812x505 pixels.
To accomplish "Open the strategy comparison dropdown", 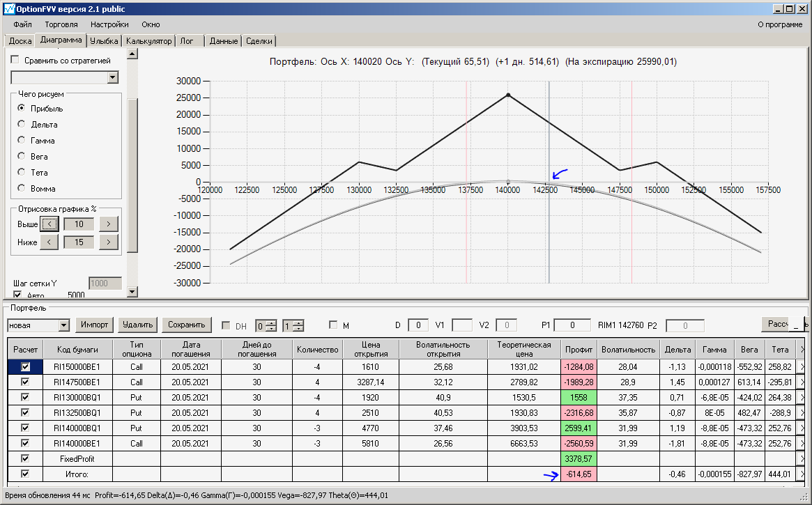I will [x=113, y=77].
